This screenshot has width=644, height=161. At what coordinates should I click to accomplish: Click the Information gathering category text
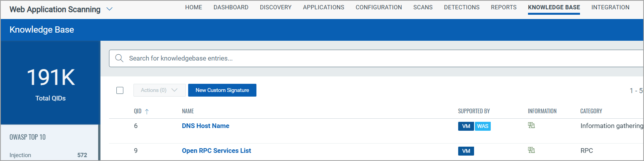click(612, 126)
